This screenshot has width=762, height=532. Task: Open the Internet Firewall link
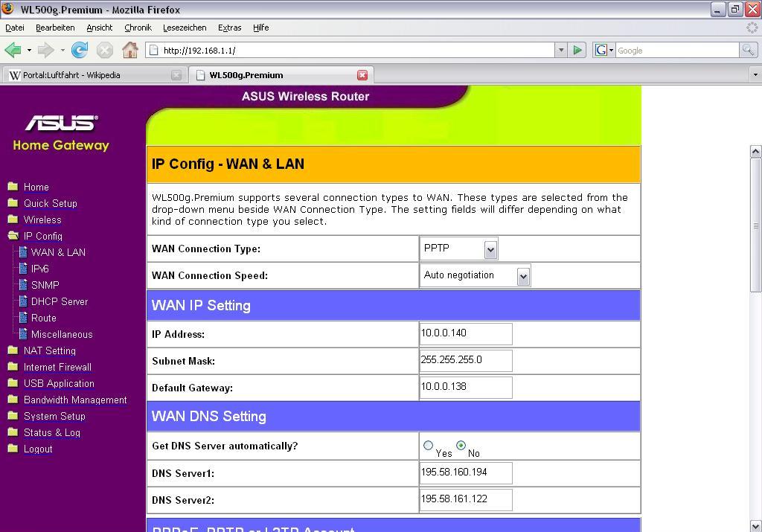pyautogui.click(x=57, y=367)
